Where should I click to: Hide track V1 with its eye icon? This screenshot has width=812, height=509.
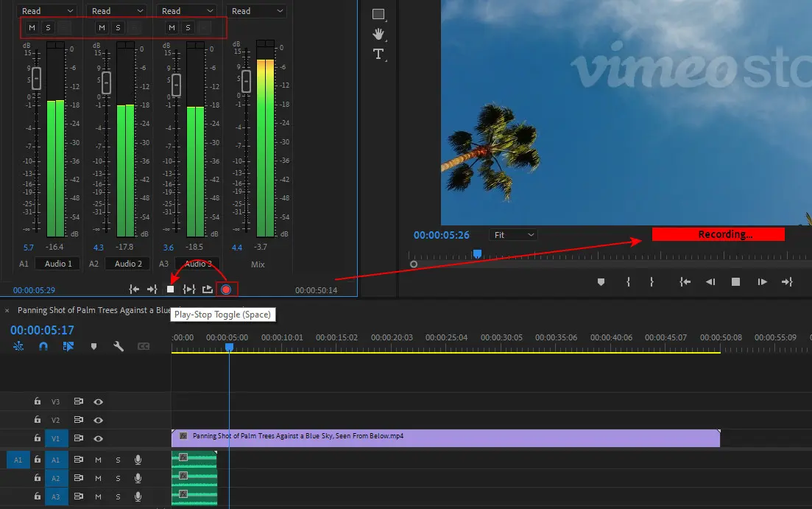[99, 438]
